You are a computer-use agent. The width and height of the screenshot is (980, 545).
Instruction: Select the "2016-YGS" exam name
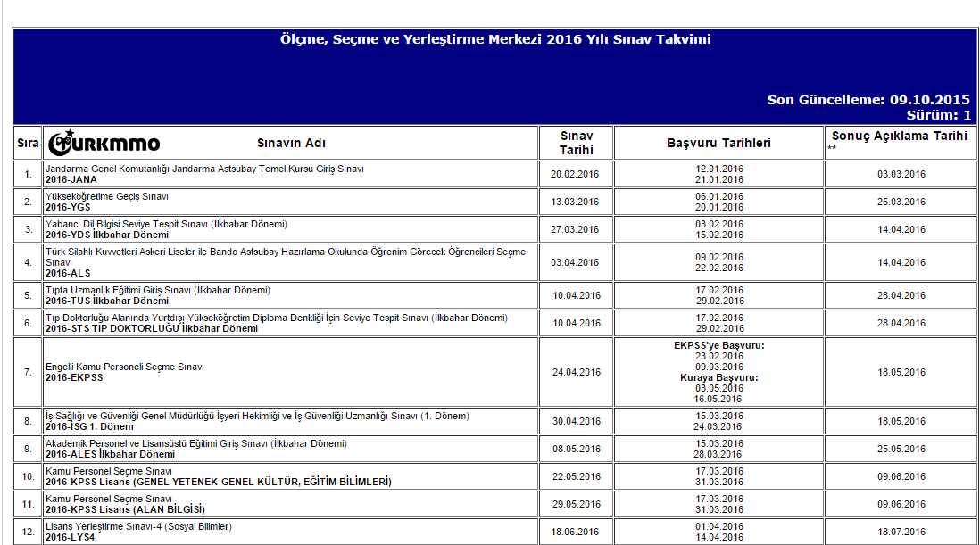click(68, 207)
